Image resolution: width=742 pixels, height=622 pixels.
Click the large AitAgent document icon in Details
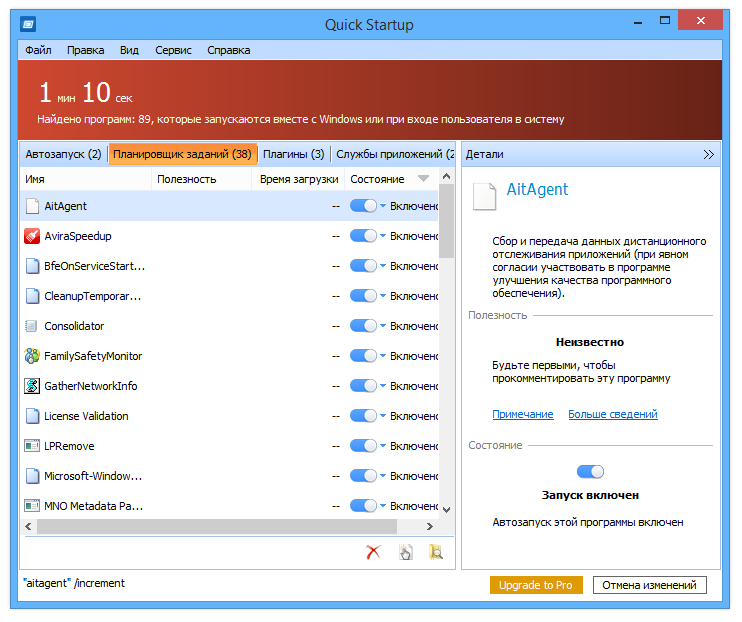click(485, 196)
